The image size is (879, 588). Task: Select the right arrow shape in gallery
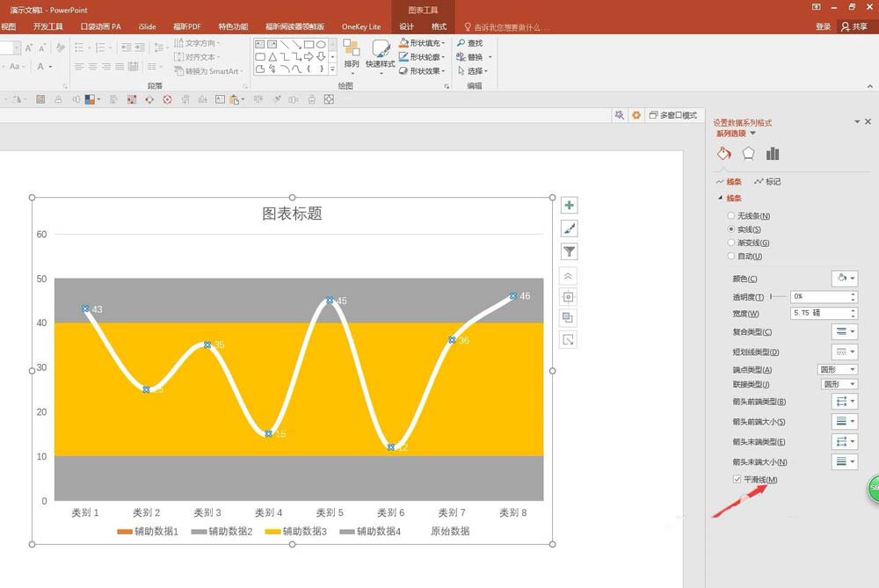click(309, 56)
